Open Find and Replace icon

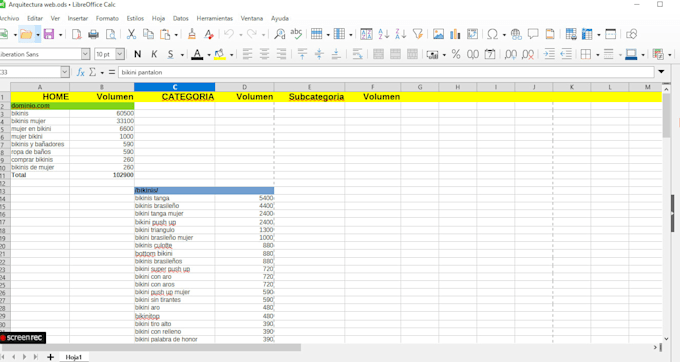pos(280,34)
